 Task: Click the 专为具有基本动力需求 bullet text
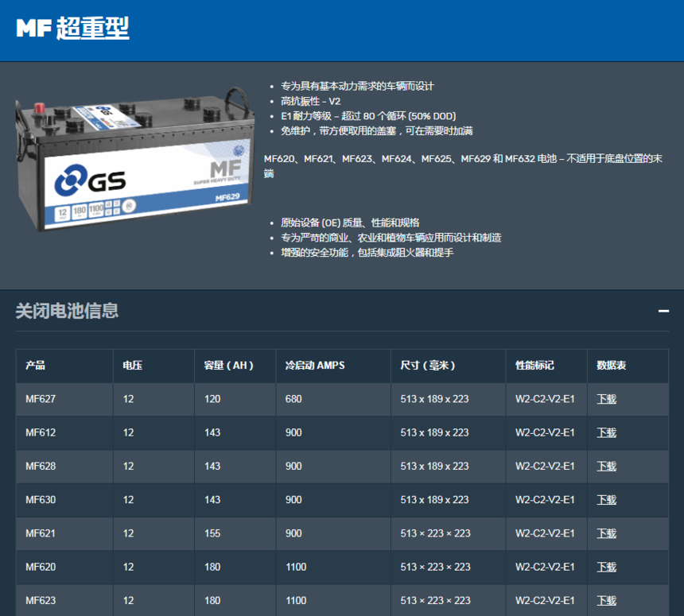tap(357, 87)
